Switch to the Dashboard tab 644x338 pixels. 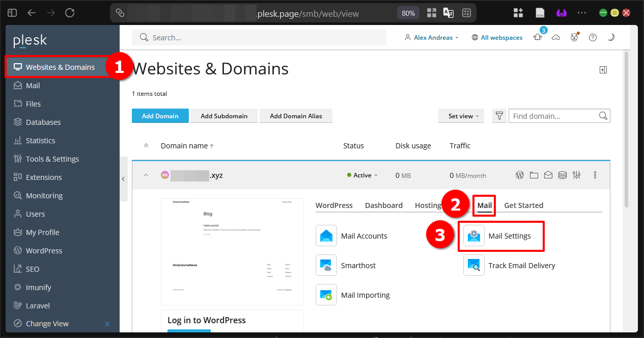pyautogui.click(x=384, y=205)
